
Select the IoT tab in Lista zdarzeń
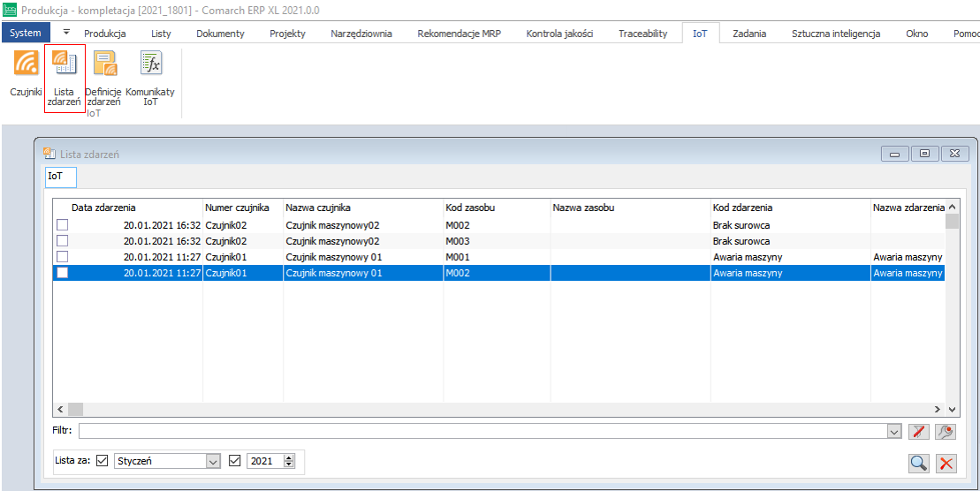[x=61, y=177]
